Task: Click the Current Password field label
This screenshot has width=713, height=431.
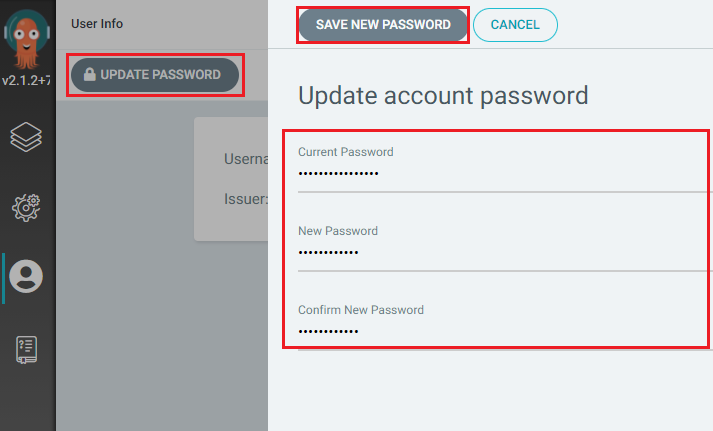Action: 345,152
